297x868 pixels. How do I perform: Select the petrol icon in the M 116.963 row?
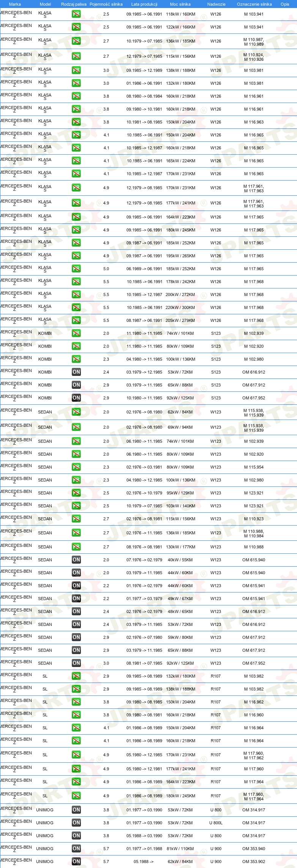[x=76, y=122]
